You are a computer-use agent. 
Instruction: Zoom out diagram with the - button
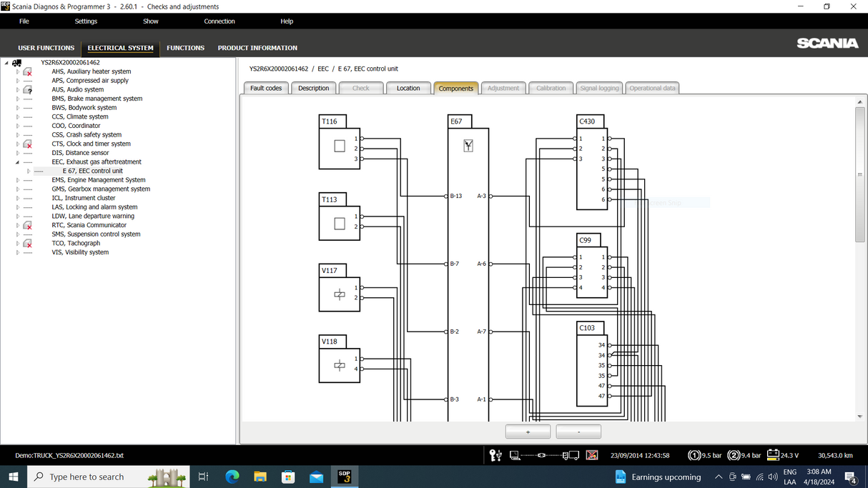[x=578, y=432]
